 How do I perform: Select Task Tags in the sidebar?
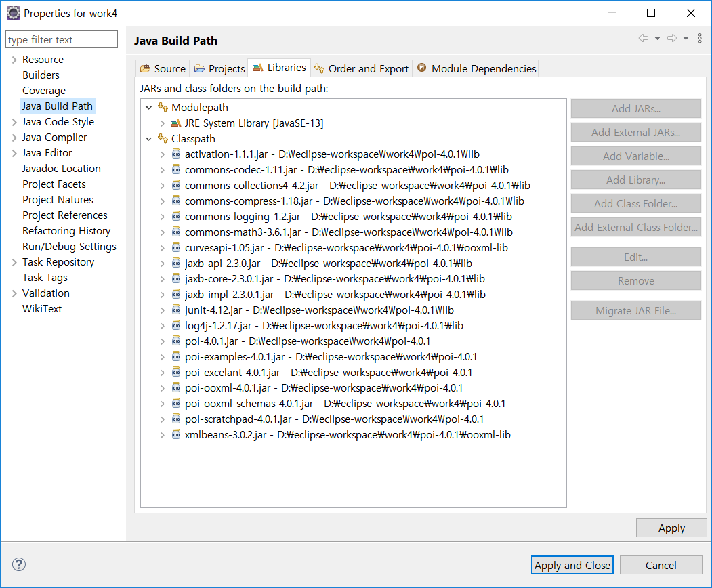point(45,278)
